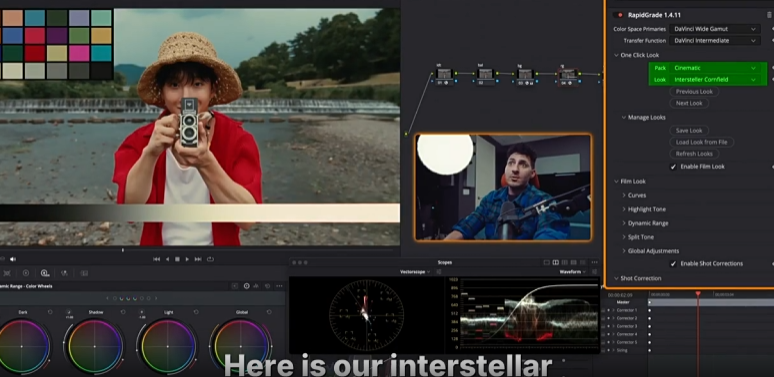
Task: Open the color wheels panel options menu
Action: pos(279,286)
